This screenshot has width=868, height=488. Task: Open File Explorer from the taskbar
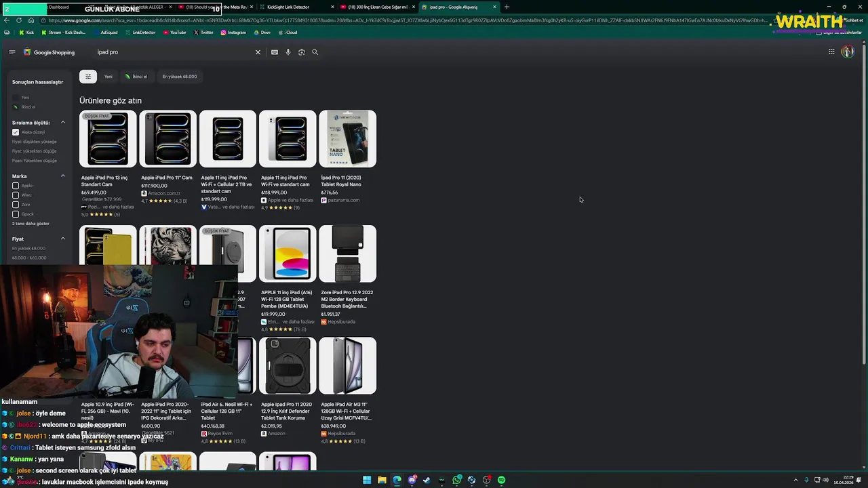tap(382, 480)
